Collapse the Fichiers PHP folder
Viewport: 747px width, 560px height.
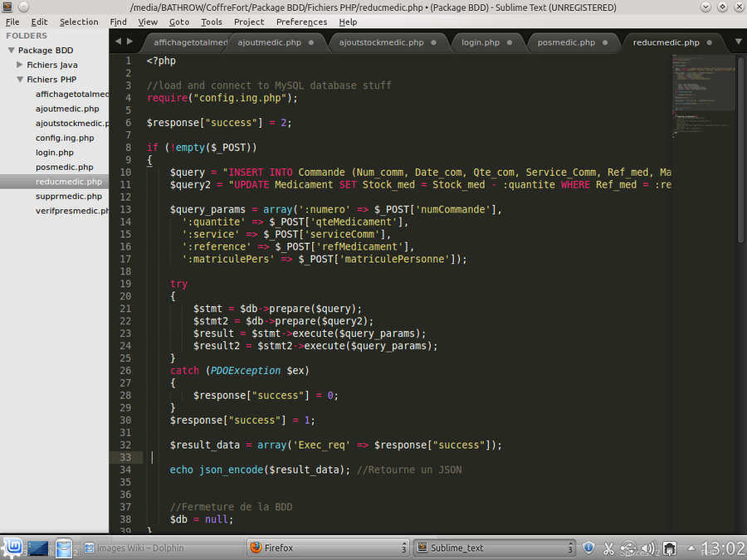[21, 80]
